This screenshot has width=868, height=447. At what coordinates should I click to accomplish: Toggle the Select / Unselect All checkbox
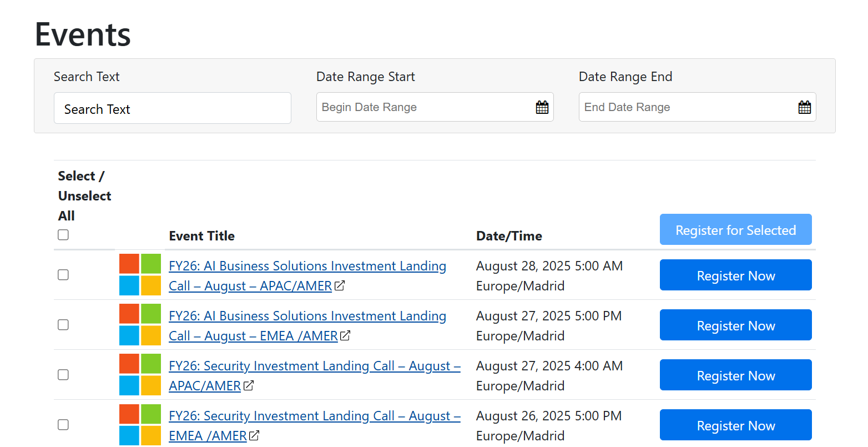(x=63, y=235)
